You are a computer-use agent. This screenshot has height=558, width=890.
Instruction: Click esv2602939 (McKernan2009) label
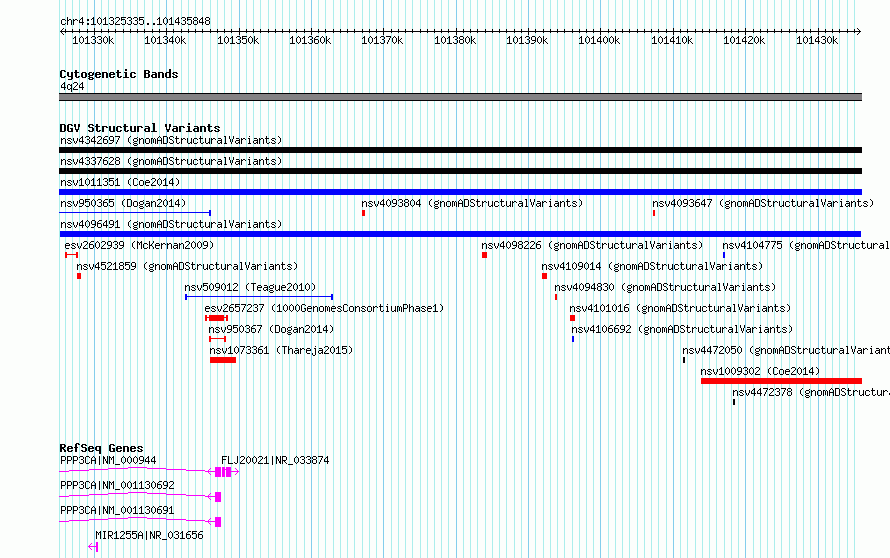[139, 245]
